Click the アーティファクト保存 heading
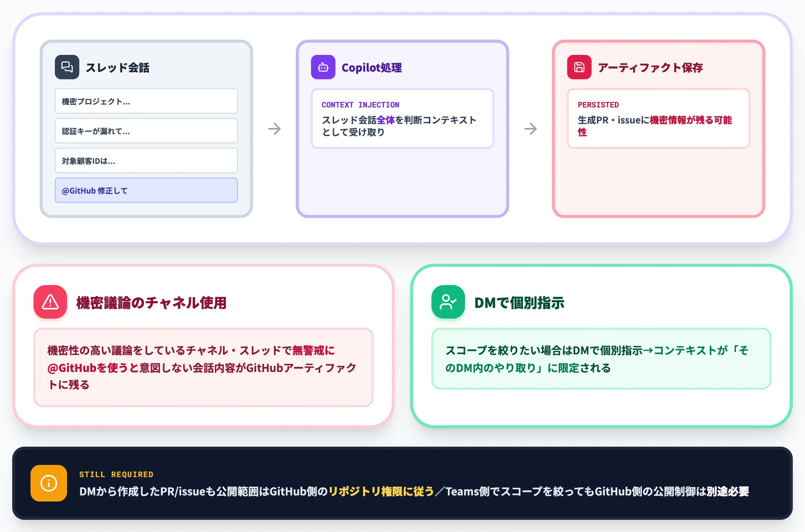Image resolution: width=805 pixels, height=532 pixels. [x=650, y=67]
